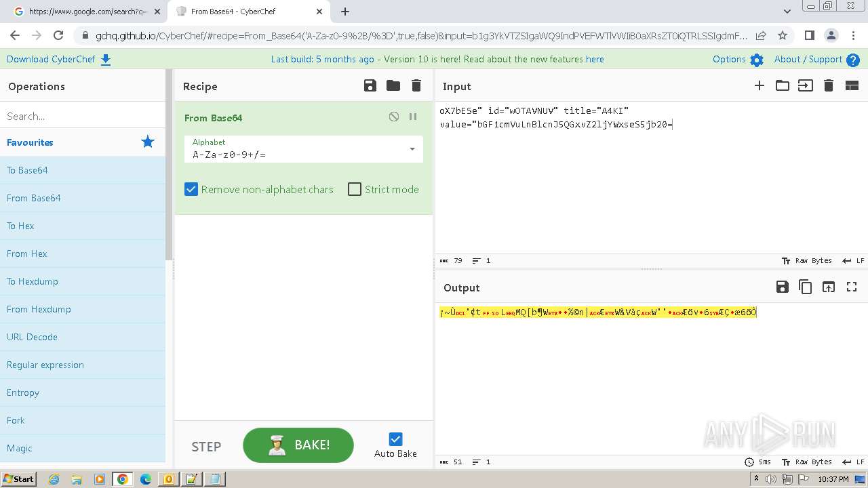Select Fork operation
The width and height of the screenshot is (868, 488).
point(83,420)
